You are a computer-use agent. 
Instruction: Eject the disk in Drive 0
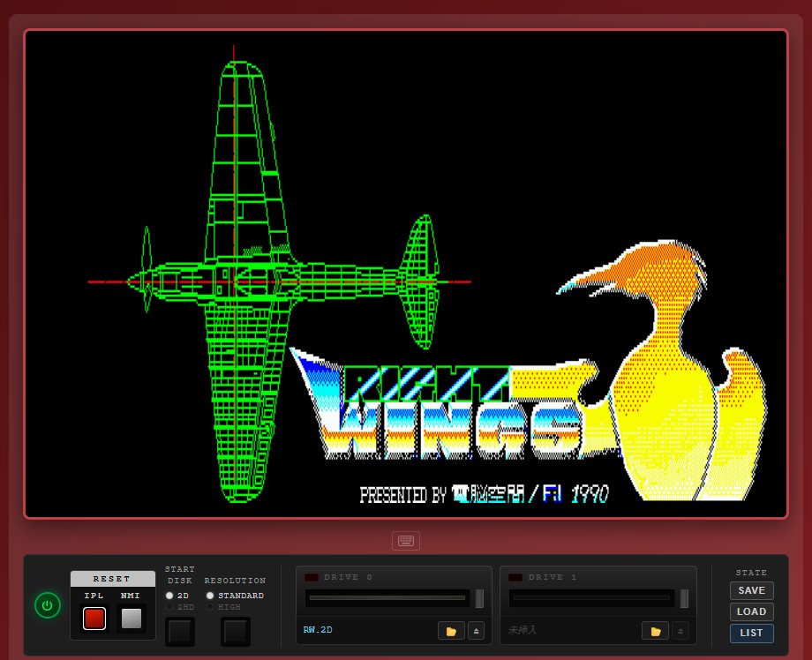pos(477,630)
